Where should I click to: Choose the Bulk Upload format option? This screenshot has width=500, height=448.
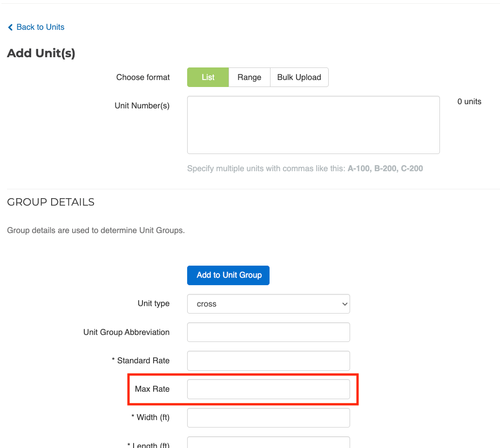(x=299, y=77)
